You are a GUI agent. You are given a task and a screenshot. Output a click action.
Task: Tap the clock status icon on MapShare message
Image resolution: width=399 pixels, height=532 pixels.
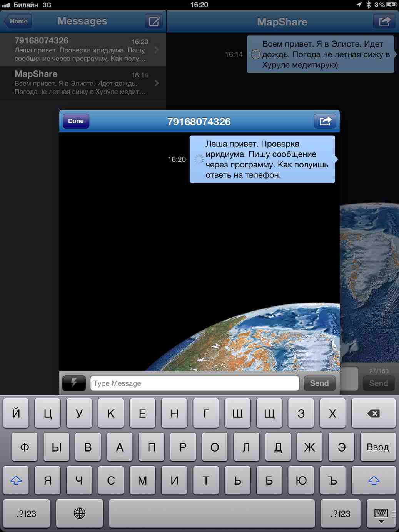click(x=255, y=54)
